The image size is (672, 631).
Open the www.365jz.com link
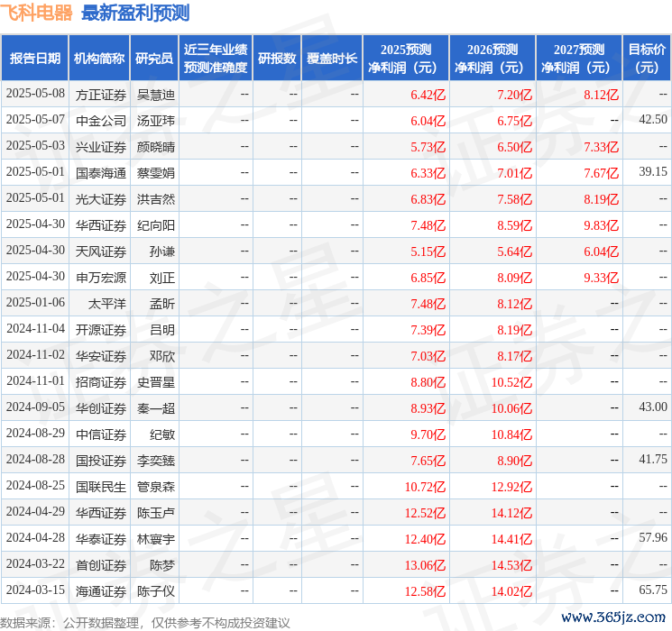613,617
